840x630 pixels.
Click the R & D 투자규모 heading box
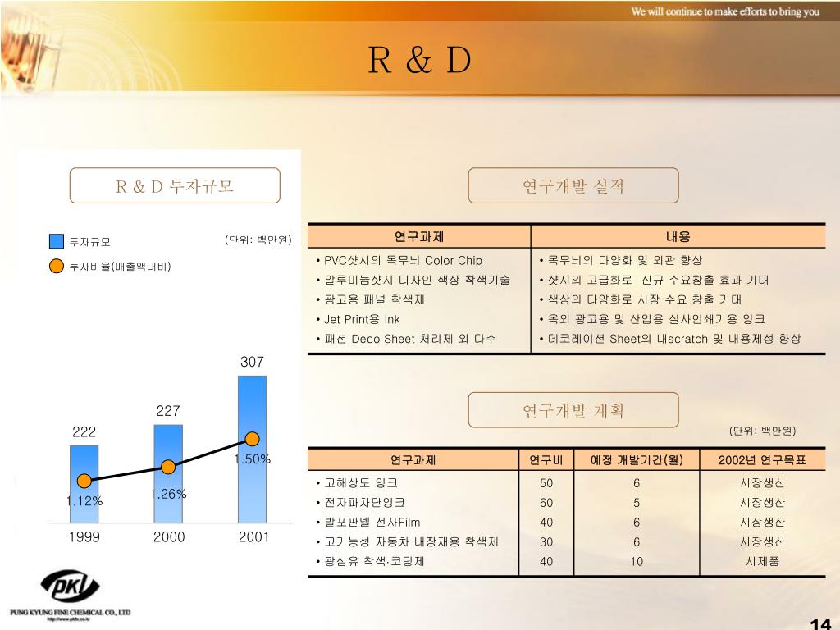coord(175,185)
